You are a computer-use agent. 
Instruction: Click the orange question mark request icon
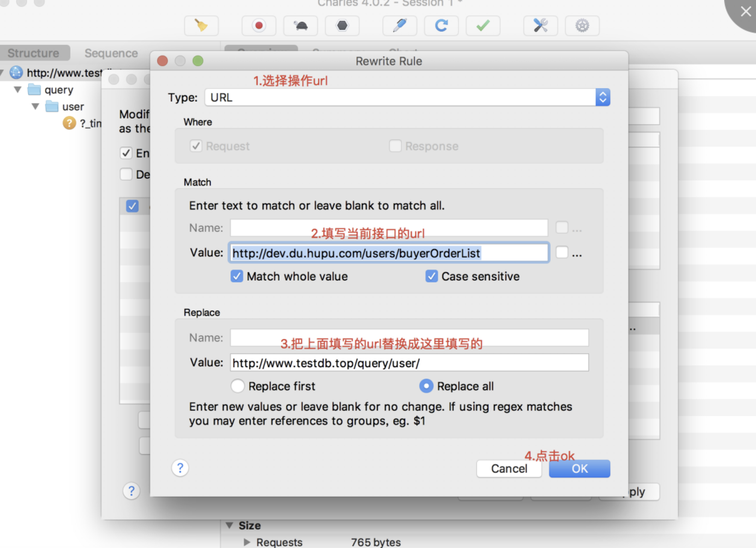pyautogui.click(x=69, y=123)
